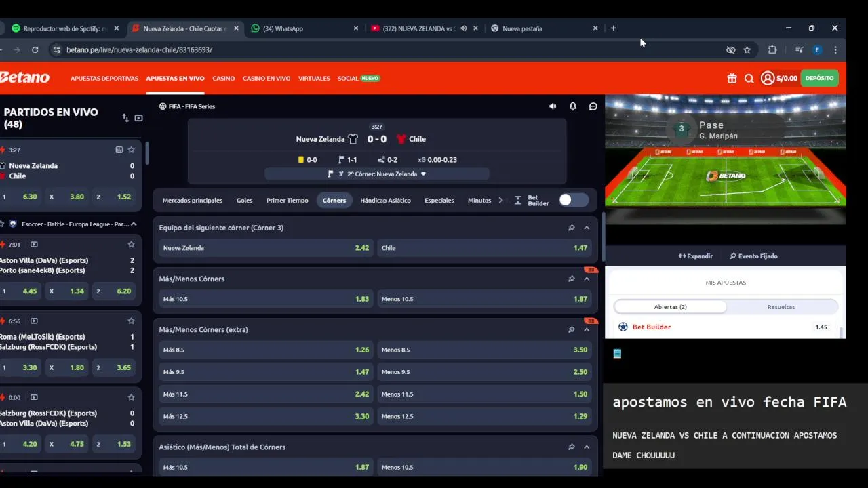Pin the Más/Menos Córners market
This screenshot has width=868, height=488.
tap(572, 279)
